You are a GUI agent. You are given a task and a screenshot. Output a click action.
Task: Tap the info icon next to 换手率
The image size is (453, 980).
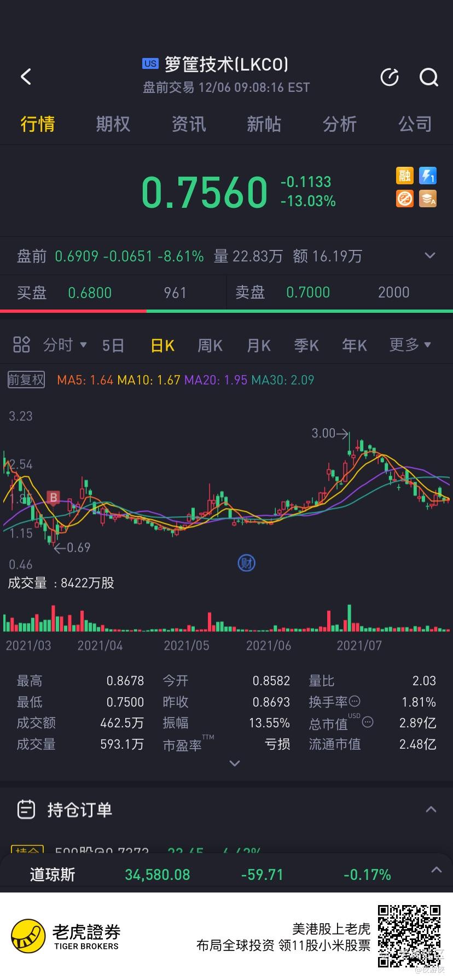click(x=355, y=701)
